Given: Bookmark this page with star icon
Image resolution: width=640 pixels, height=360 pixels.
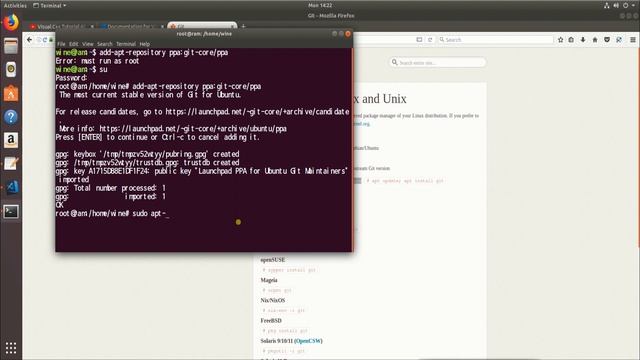Looking at the screenshot, I should (x=560, y=40).
